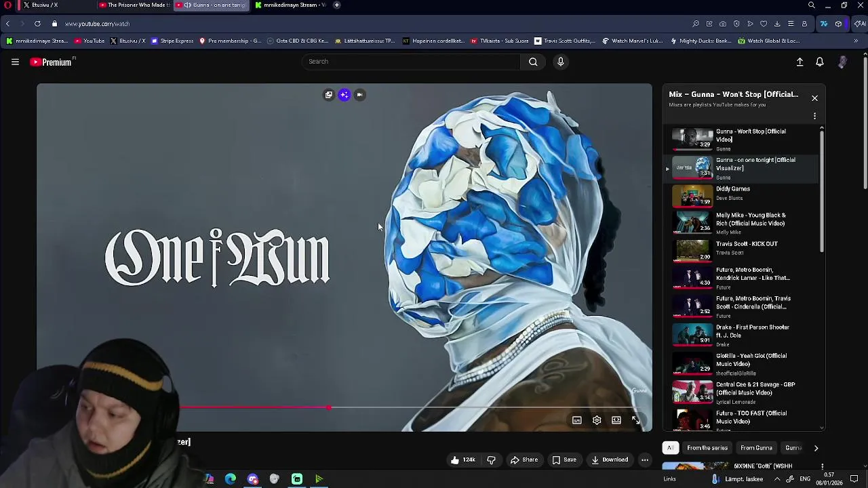Open the TVkaista - Sub Suora bookmark
Screen dimensions: 868x488
[499, 41]
